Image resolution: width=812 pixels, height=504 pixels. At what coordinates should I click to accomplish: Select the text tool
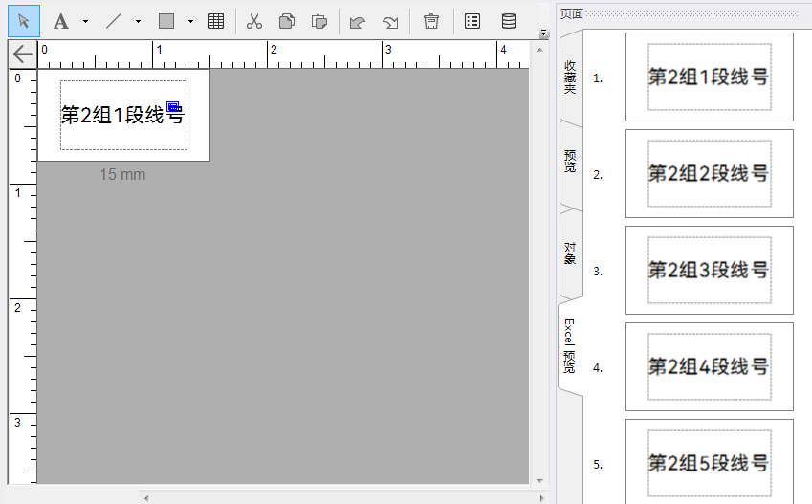click(x=61, y=21)
